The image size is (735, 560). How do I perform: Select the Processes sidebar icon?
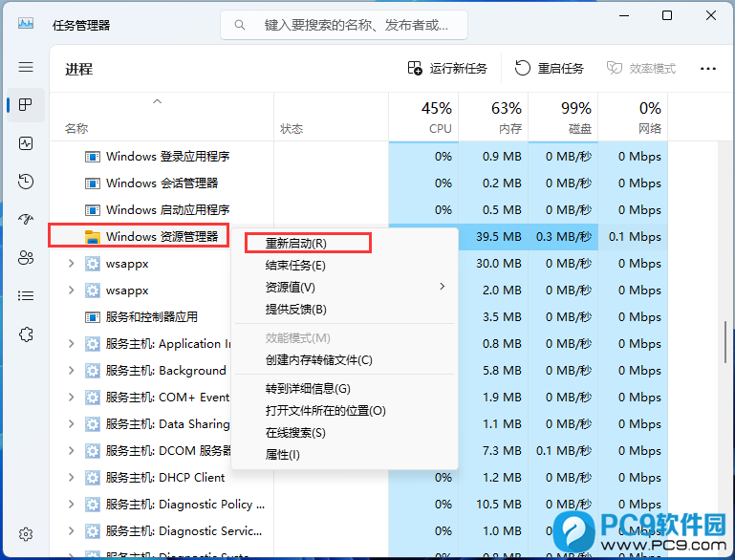click(26, 104)
